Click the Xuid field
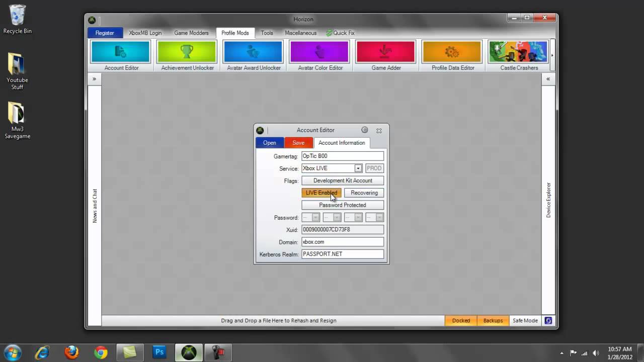Image resolution: width=644 pixels, height=362 pixels. click(343, 229)
